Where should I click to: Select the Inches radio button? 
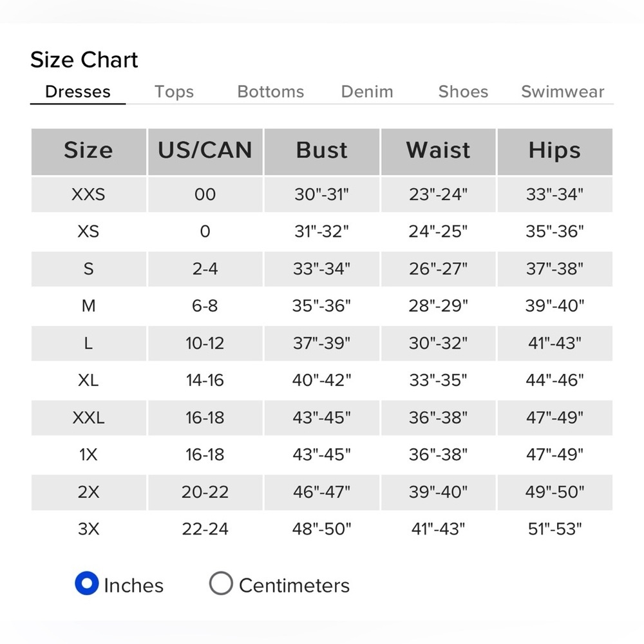(87, 583)
